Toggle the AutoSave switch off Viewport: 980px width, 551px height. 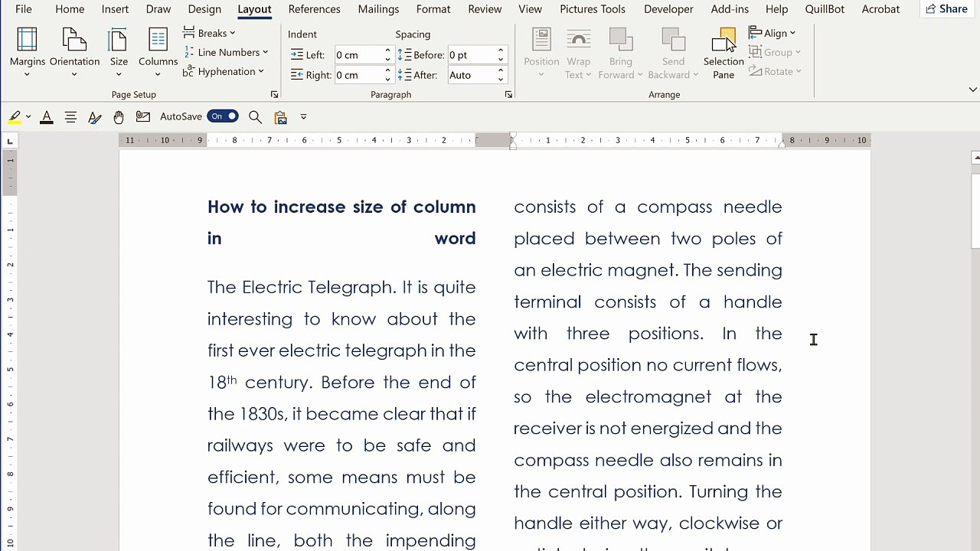(x=222, y=116)
